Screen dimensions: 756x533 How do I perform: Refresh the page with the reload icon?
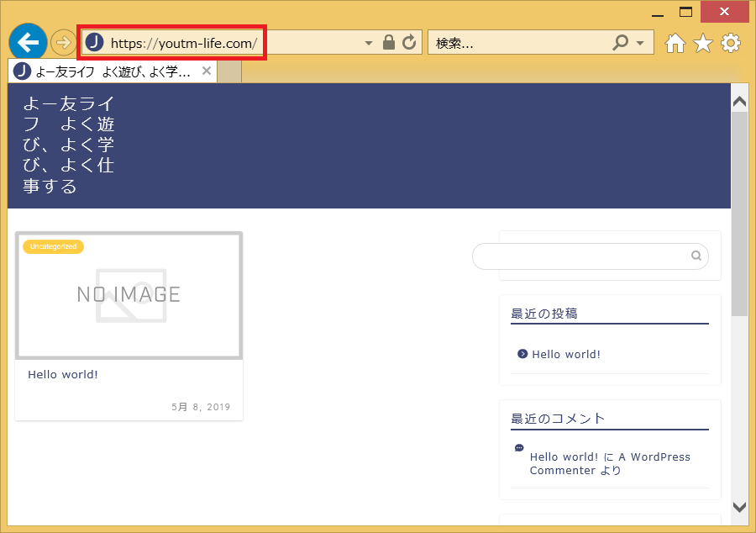pyautogui.click(x=409, y=42)
